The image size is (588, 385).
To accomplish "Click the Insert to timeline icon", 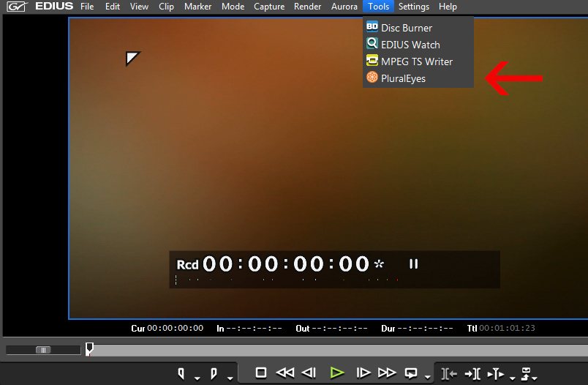I will (450, 373).
